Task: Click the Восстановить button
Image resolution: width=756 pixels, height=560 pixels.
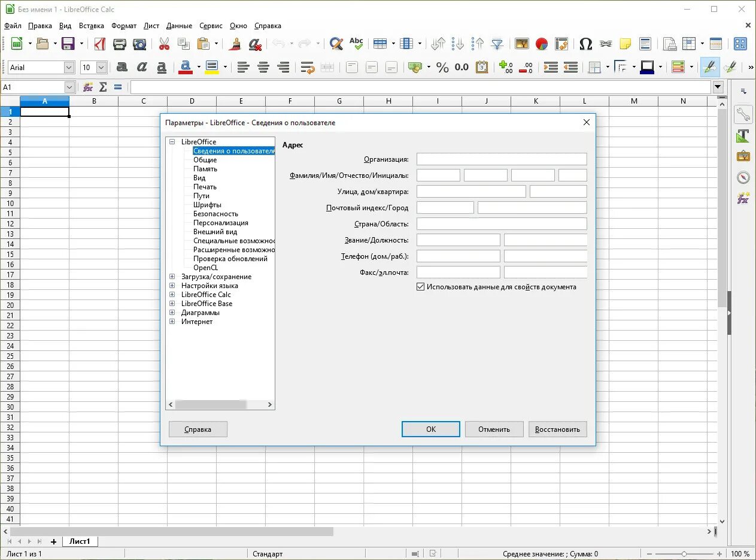Action: coord(558,429)
